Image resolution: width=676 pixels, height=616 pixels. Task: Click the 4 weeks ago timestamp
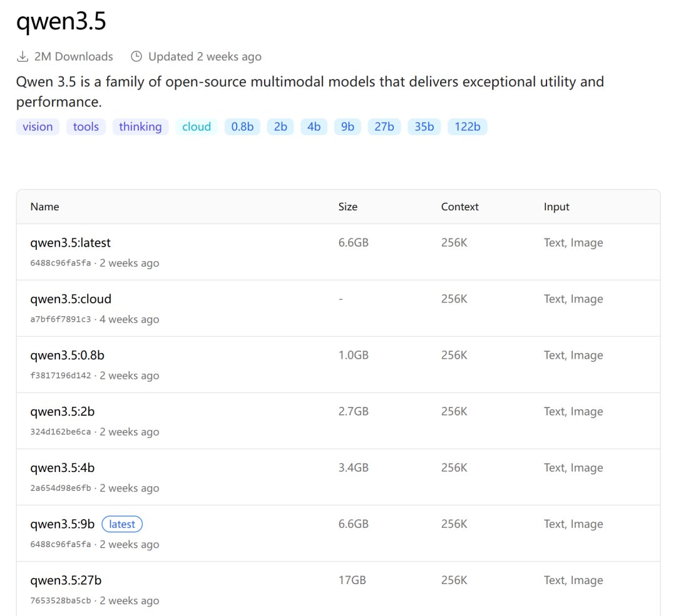(130, 319)
